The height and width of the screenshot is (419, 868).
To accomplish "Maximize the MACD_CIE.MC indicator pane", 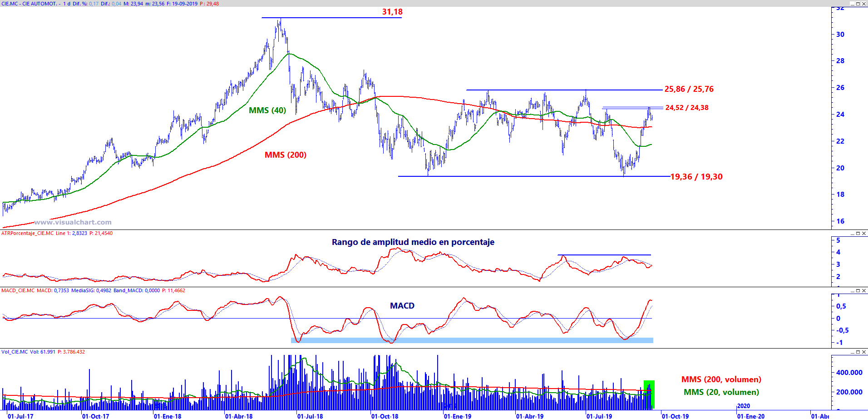I will 858,291.
